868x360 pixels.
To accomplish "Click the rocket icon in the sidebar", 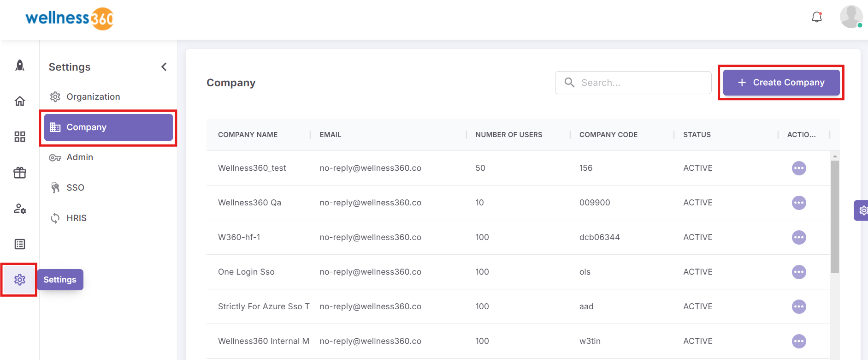I will pyautogui.click(x=20, y=66).
